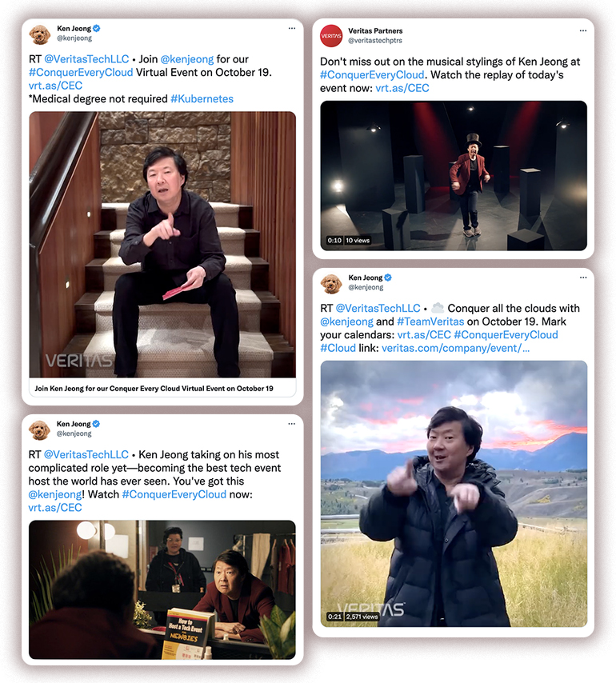This screenshot has height=683, width=616.
Task: Open the more options menu on the Veritas Partners tweet
Action: [x=583, y=31]
